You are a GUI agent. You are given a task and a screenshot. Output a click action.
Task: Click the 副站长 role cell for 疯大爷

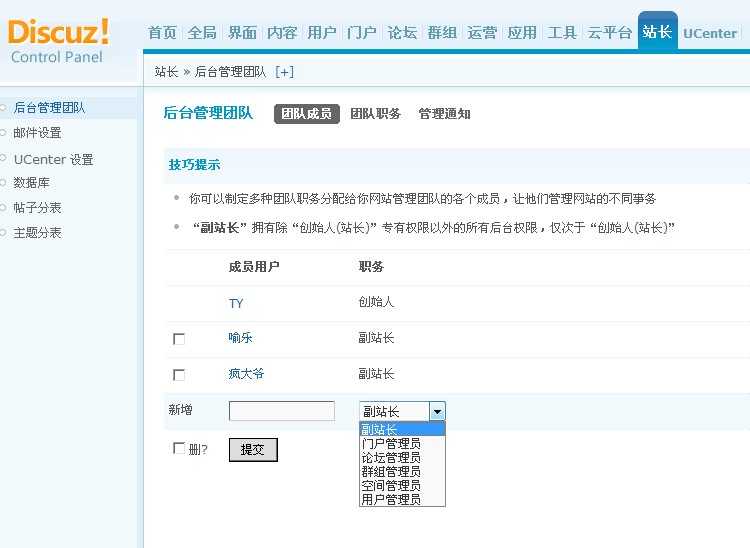pyautogui.click(x=376, y=373)
